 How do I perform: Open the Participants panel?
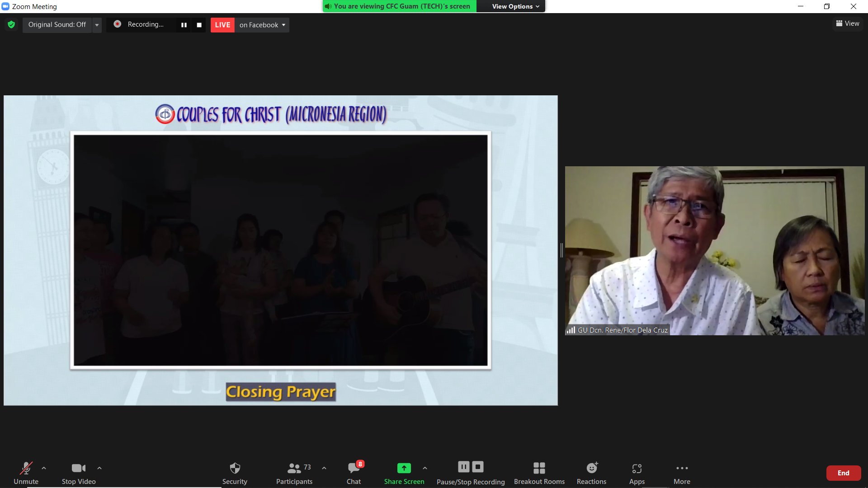click(x=294, y=473)
